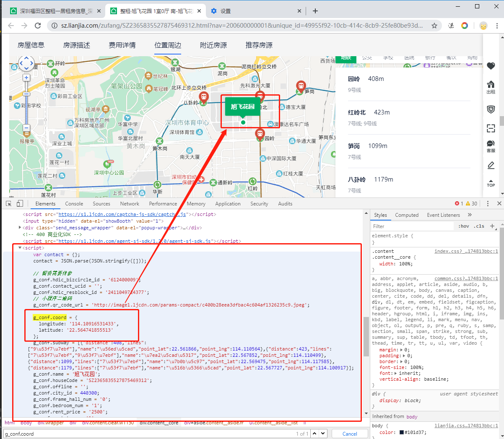504x439 pixels.
Task: Go to next search result arrow
Action: coord(323,433)
